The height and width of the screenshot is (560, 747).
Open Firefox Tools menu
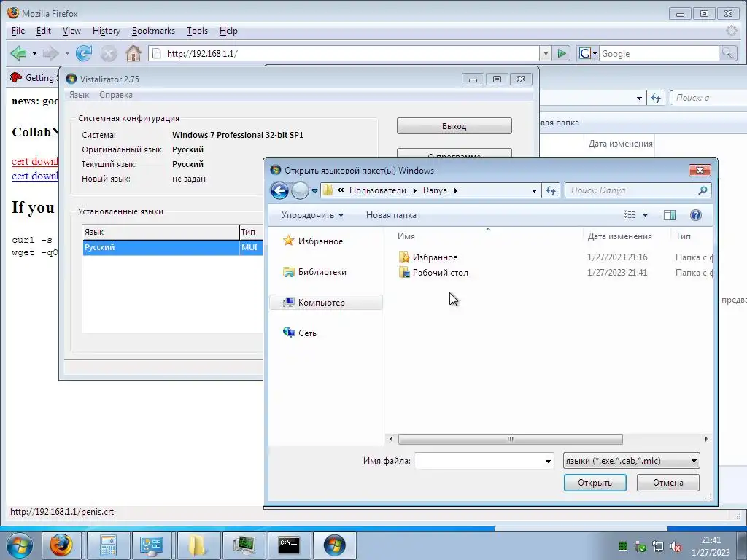click(x=197, y=31)
